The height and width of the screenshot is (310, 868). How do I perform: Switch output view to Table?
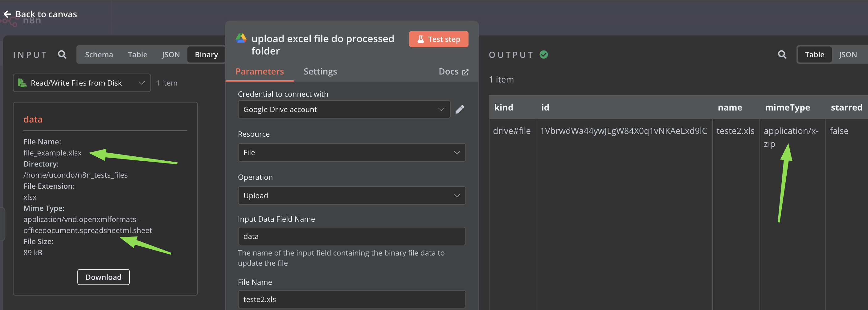(x=814, y=54)
